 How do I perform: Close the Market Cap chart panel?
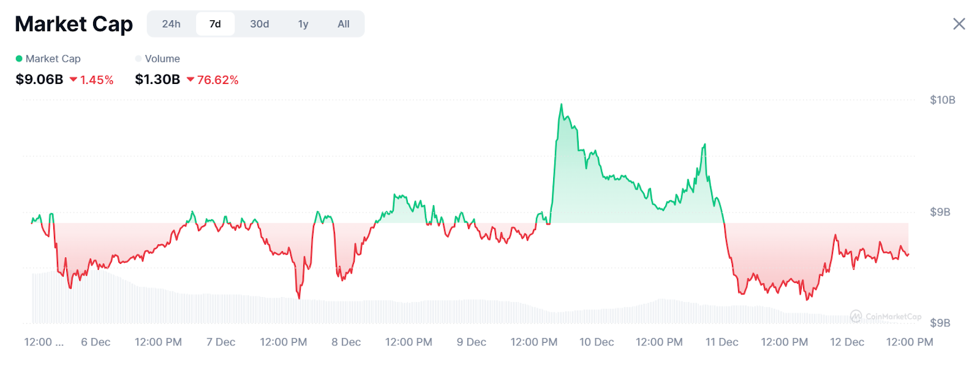959,24
